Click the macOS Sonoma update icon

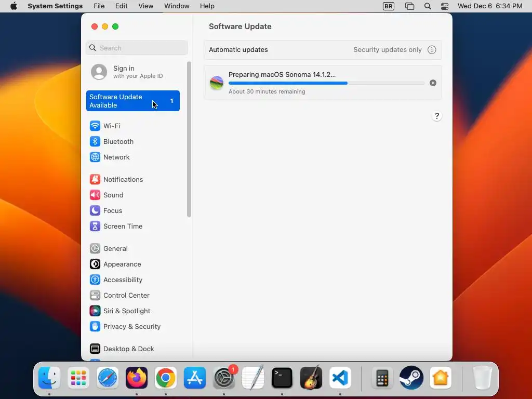[x=217, y=83]
